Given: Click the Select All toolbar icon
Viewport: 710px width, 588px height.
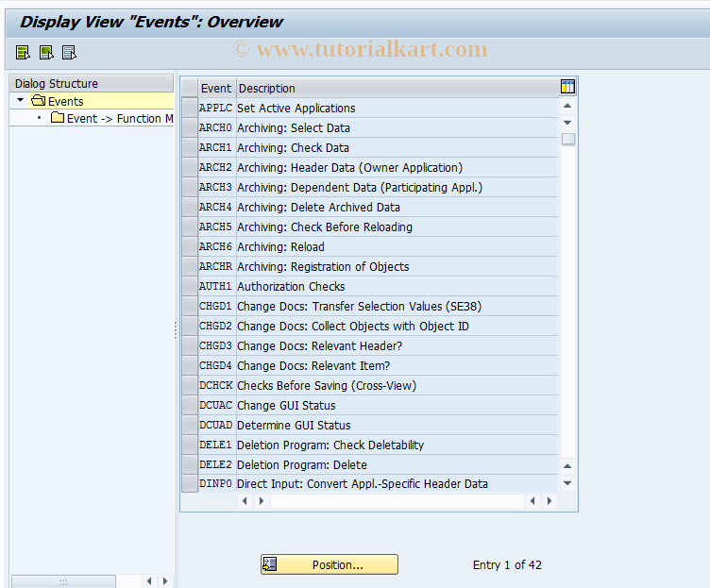Looking at the screenshot, I should click(23, 53).
